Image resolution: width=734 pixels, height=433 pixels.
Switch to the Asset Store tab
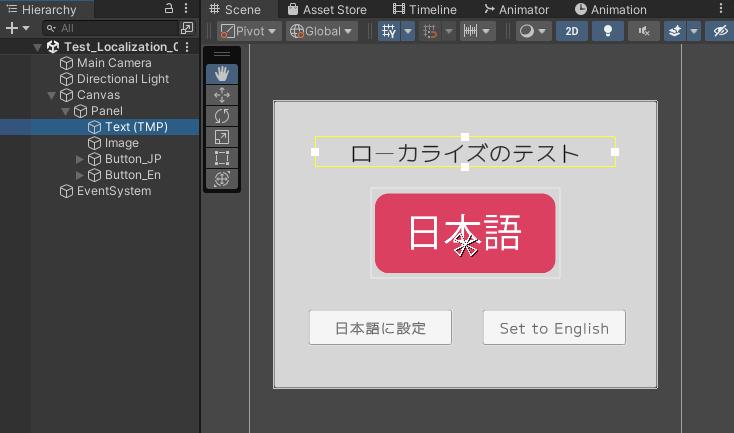[x=326, y=9]
